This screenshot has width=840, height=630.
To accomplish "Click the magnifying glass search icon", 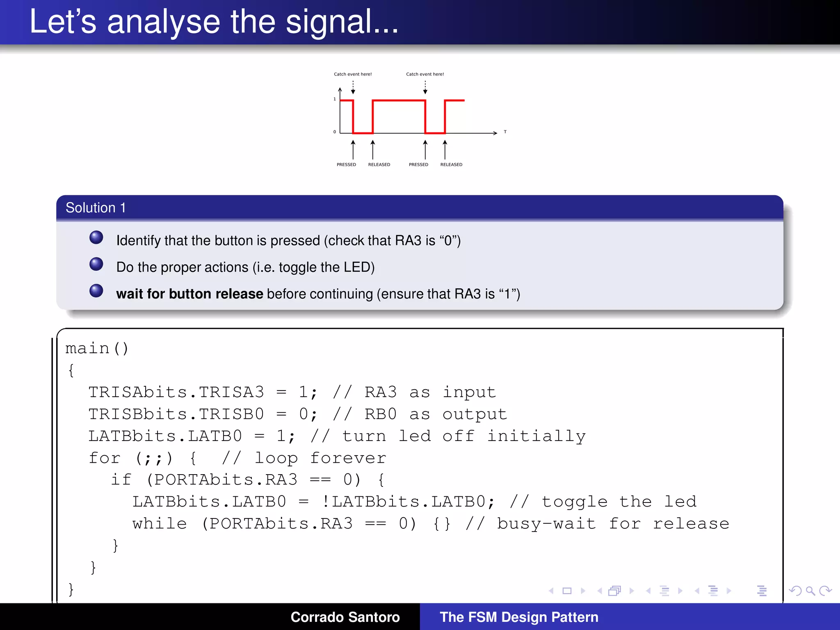I will 810,591.
